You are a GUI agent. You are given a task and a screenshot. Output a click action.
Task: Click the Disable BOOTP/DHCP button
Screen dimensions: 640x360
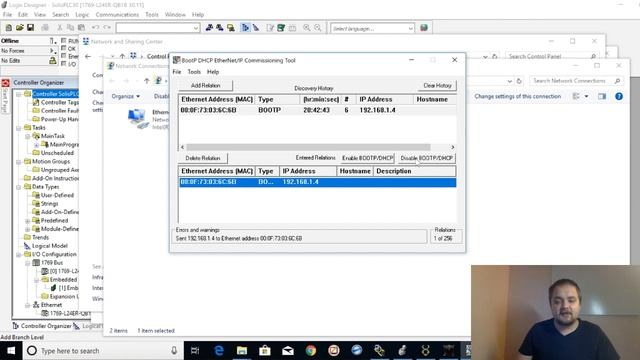pyautogui.click(x=427, y=158)
